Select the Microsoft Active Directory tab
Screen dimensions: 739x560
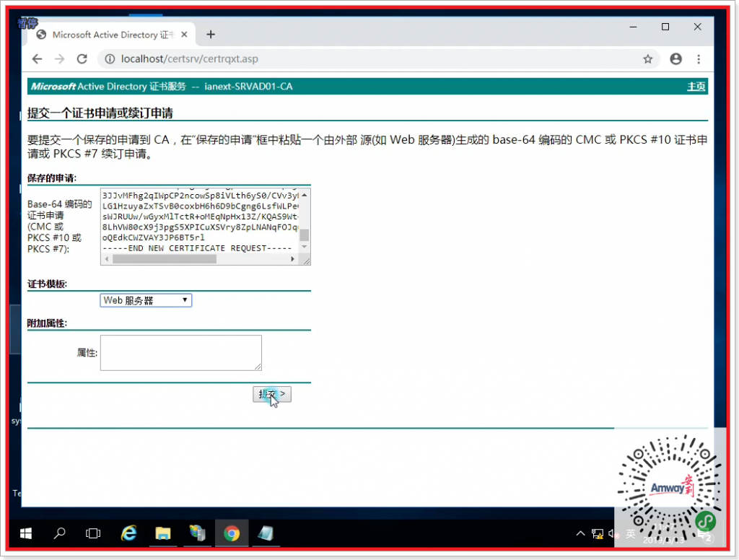(108, 35)
